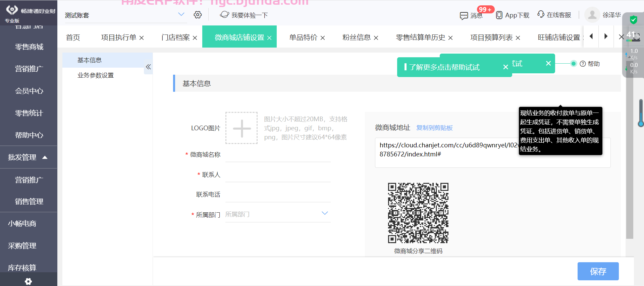Close the 单品特价 tab
This screenshot has height=286, width=644.
(x=323, y=38)
